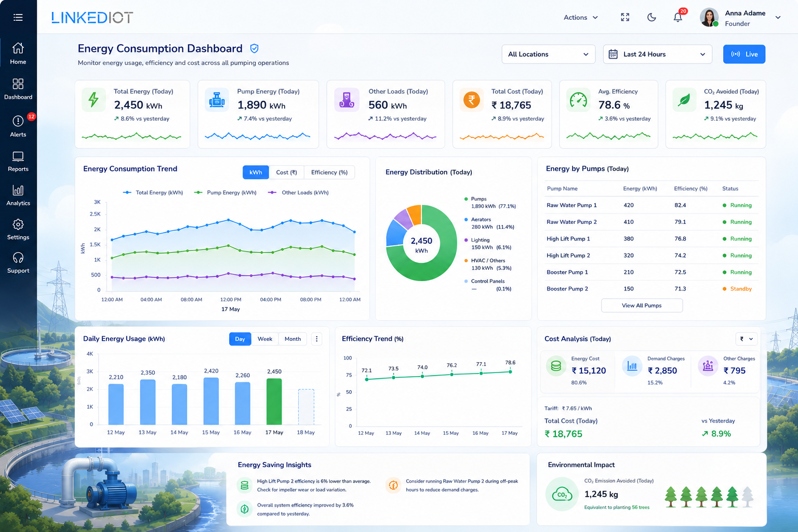Open the Last 24 Hours dropdown
This screenshot has width=798, height=532.
657,54
